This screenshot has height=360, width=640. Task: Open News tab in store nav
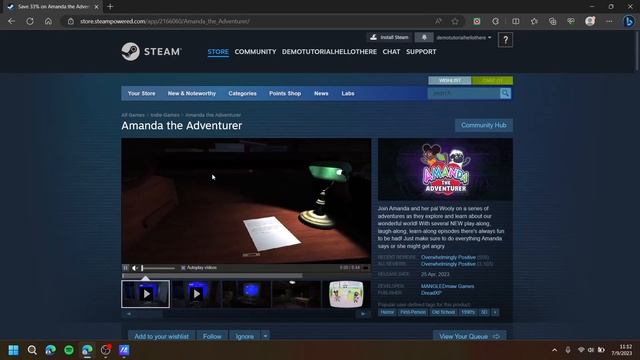321,93
